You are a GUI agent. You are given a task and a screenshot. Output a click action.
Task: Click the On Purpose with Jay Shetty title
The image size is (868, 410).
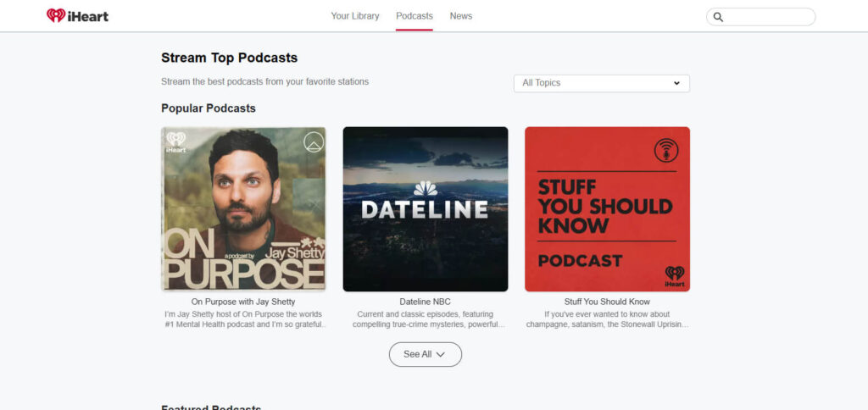point(243,302)
